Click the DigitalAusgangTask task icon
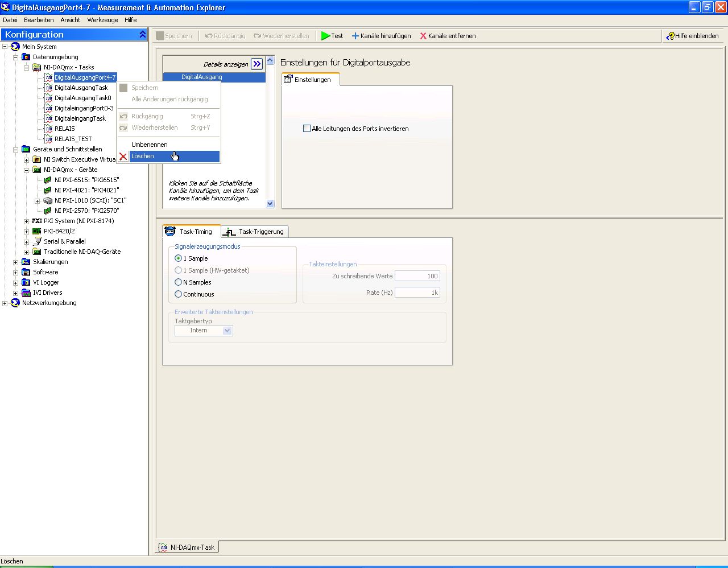The height and width of the screenshot is (568, 728). 48,88
